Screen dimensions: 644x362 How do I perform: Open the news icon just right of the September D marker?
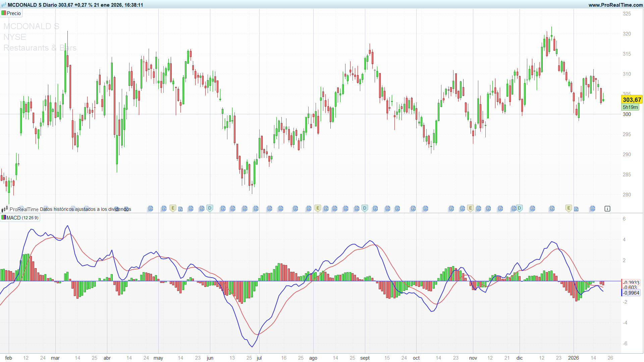[375, 208]
